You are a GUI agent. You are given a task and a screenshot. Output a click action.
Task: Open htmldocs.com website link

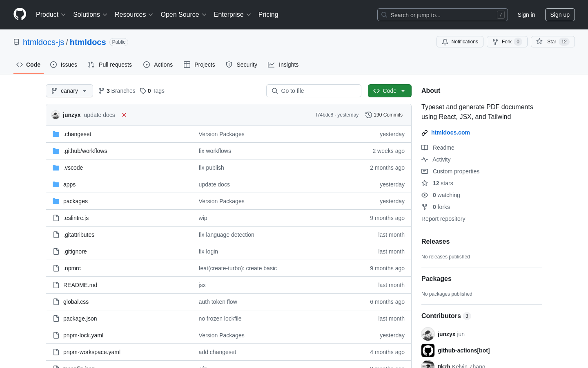pyautogui.click(x=450, y=132)
